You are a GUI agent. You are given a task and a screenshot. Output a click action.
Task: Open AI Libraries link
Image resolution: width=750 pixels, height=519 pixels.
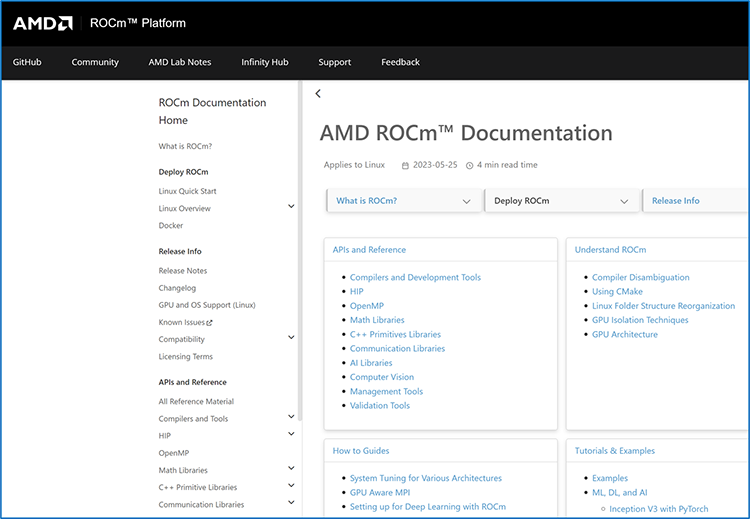pyautogui.click(x=371, y=363)
